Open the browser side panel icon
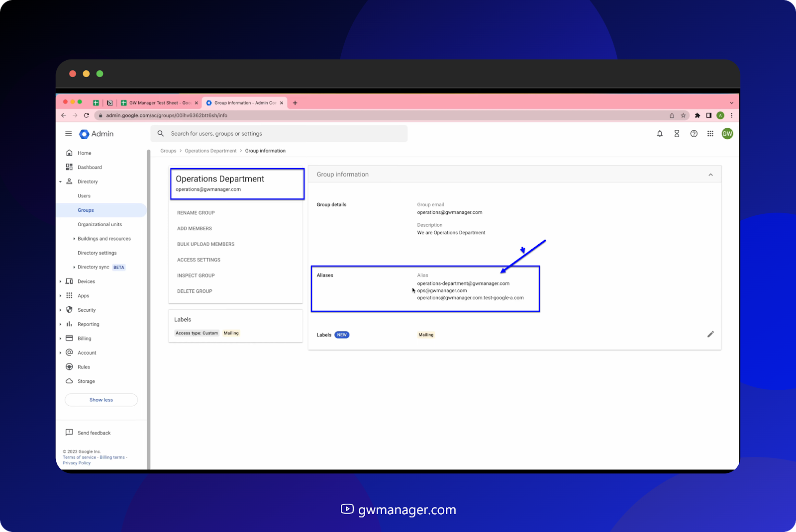Screen dimensions: 796x532 click(x=709, y=115)
